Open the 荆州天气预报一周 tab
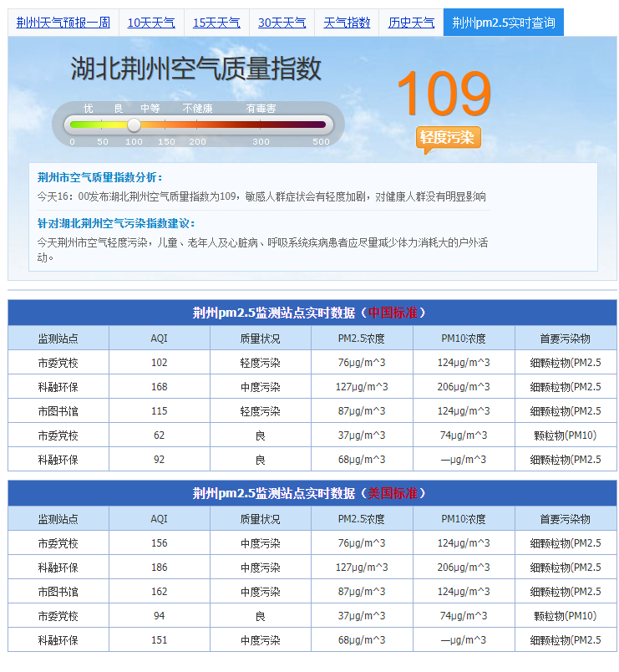619x672 pixels. click(x=63, y=23)
